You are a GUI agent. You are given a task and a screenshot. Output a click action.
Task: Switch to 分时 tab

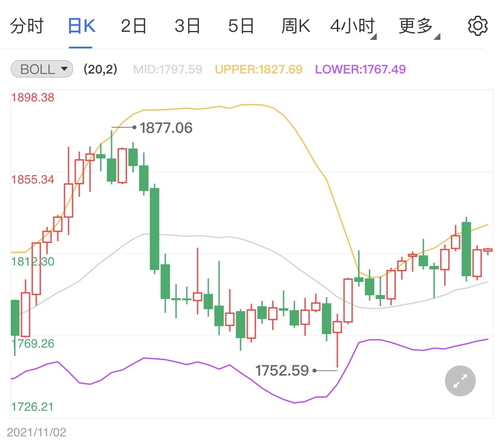27,26
